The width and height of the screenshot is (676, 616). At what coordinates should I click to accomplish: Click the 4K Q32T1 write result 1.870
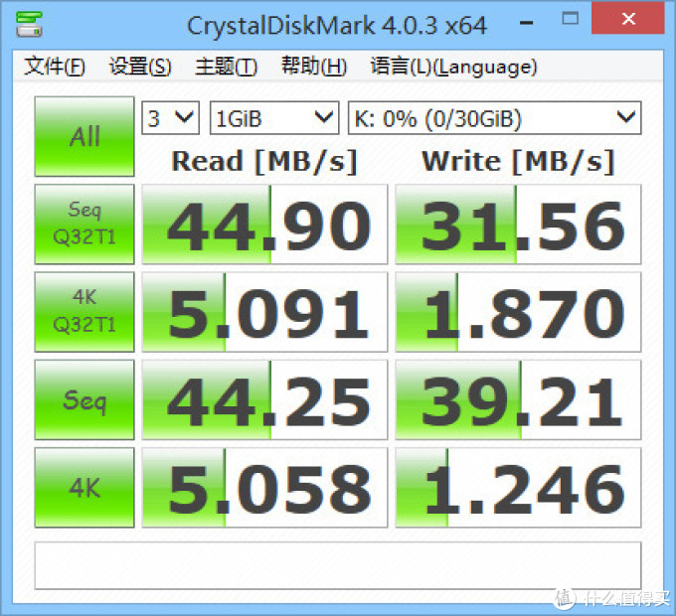[x=518, y=312]
